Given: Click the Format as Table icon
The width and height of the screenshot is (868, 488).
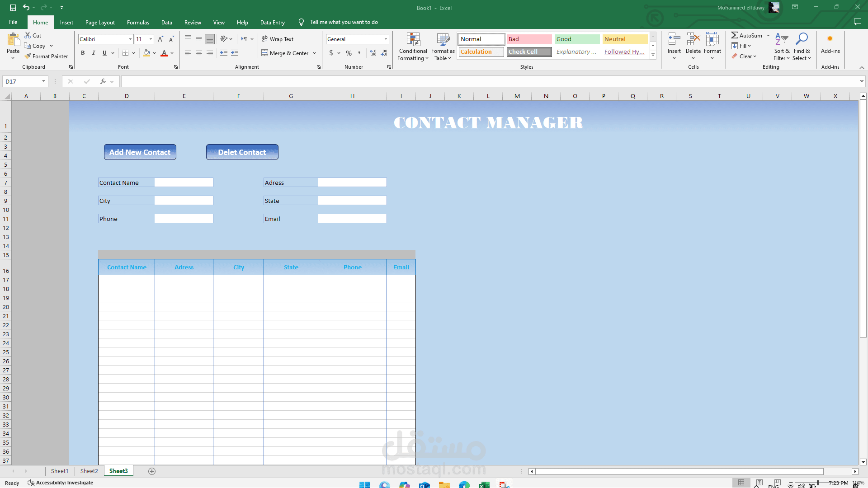Looking at the screenshot, I should (443, 40).
